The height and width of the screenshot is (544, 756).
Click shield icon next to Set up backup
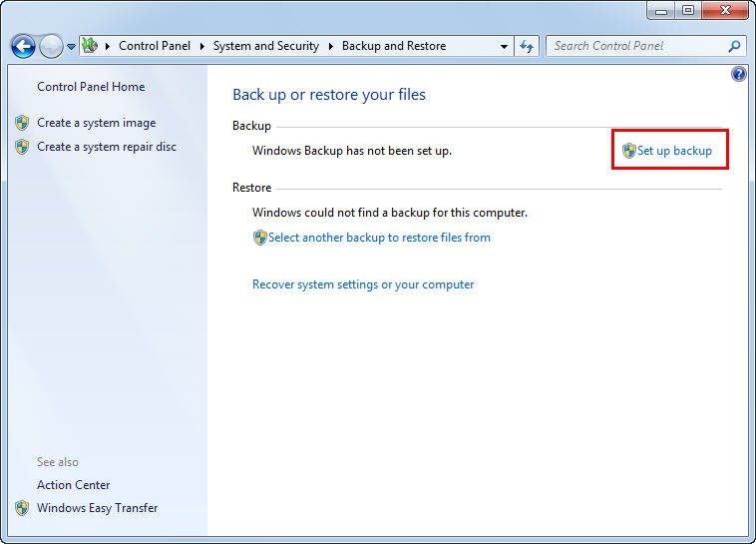tap(628, 151)
